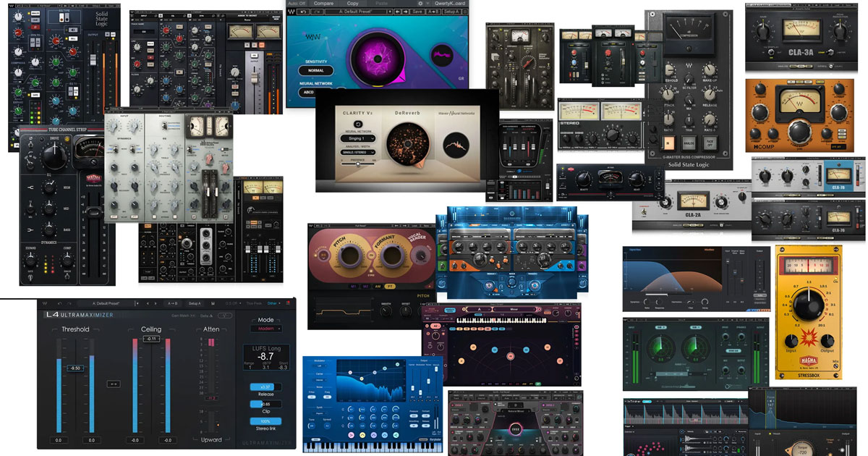Click the Release knob on SSL G-Master compressor
The image size is (868, 456).
(710, 96)
